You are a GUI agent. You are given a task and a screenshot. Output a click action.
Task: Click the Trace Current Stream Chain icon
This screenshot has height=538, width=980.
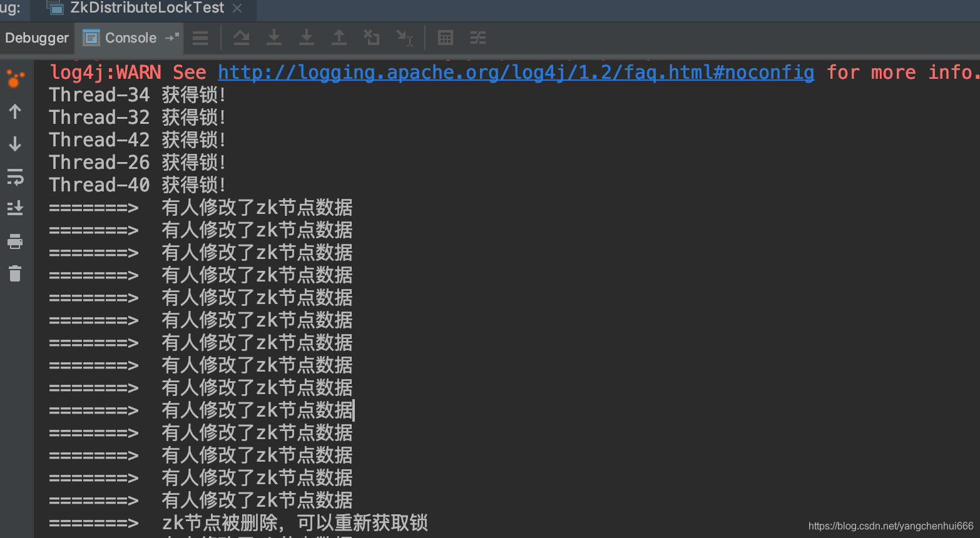(478, 38)
